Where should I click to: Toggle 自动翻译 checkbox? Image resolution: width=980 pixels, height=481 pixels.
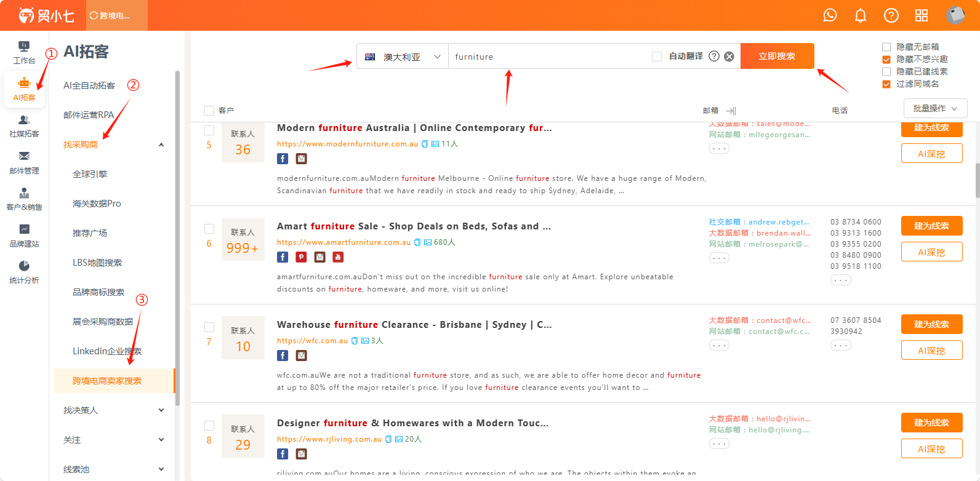pos(657,57)
